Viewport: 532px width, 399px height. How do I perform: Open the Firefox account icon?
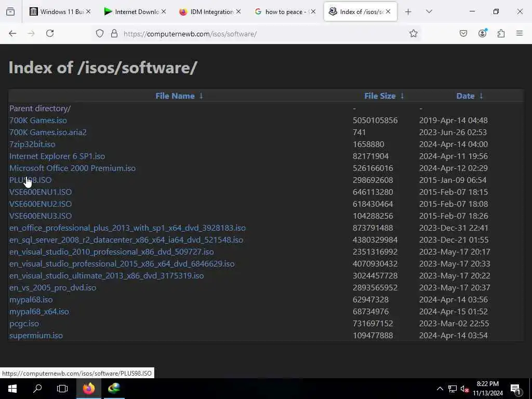[482, 33]
